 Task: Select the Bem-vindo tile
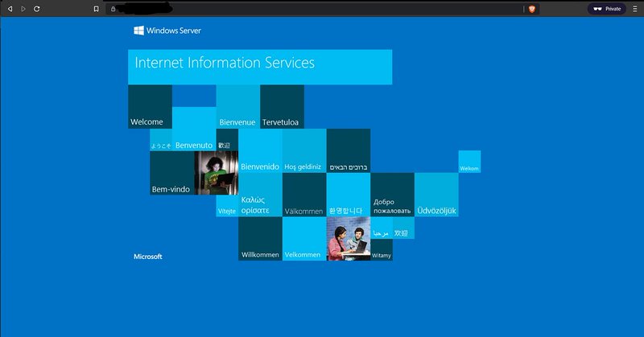click(x=171, y=173)
